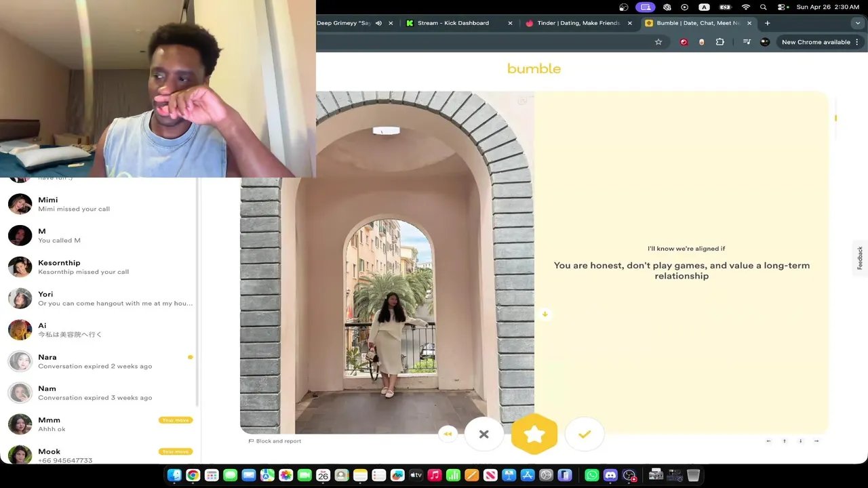
Task: Click the yellow star SuperSwipe button
Action: click(534, 434)
